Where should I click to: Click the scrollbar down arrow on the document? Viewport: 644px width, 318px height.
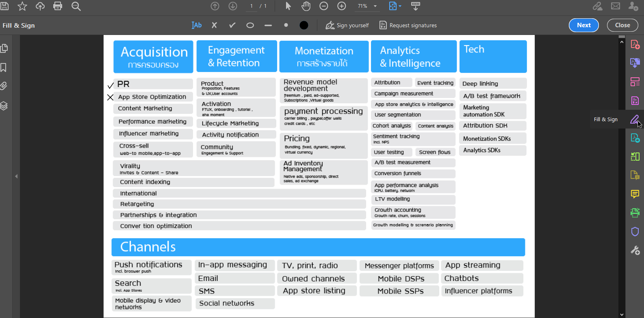click(622, 314)
